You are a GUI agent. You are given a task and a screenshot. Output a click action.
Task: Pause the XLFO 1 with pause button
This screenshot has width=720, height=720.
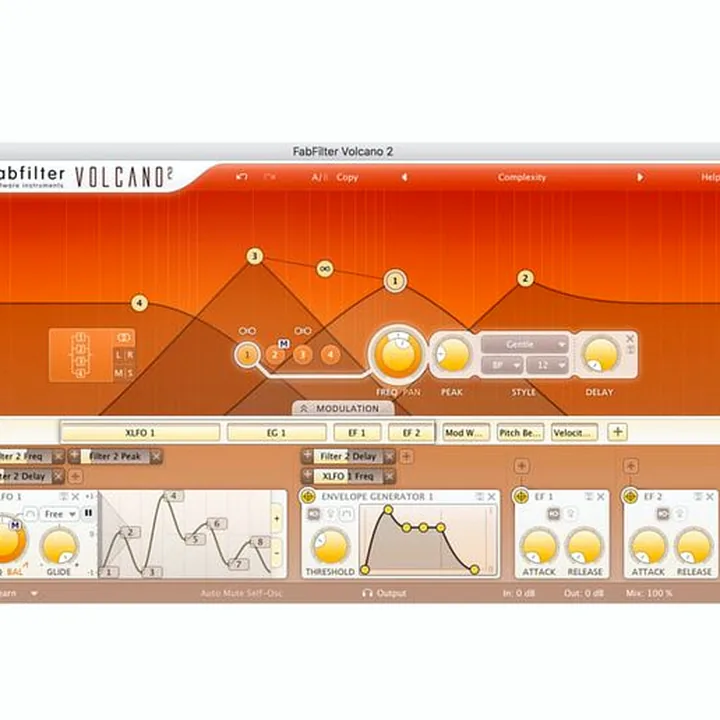point(88,513)
